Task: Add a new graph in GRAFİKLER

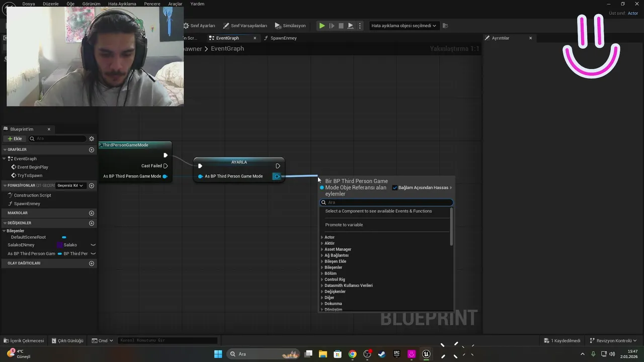Action: [x=92, y=150]
